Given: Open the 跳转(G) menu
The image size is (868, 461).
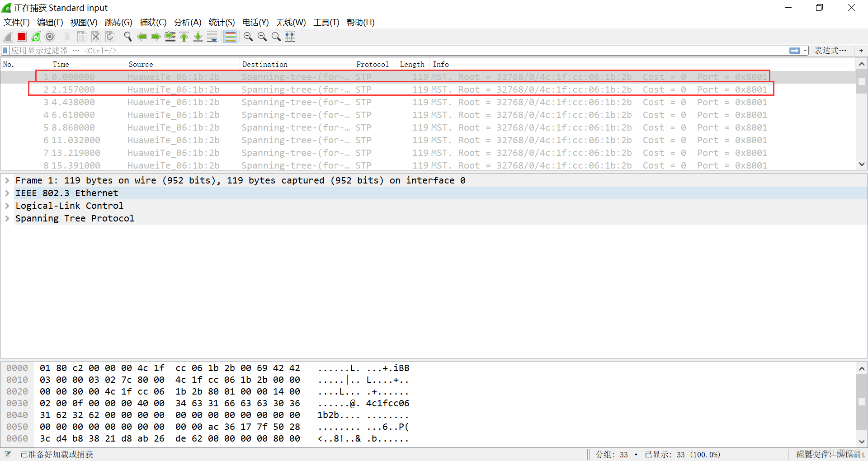Looking at the screenshot, I should (x=118, y=23).
